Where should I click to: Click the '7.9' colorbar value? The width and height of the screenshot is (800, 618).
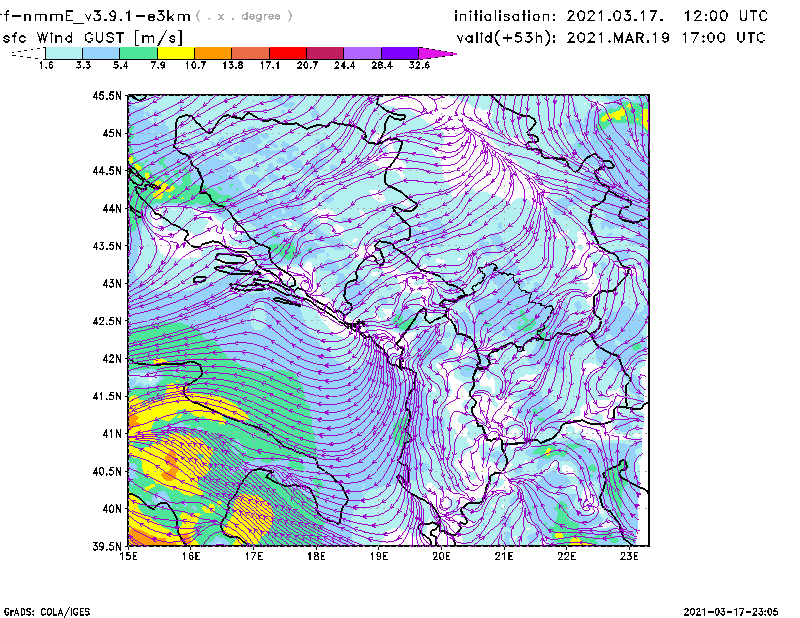coord(158,65)
